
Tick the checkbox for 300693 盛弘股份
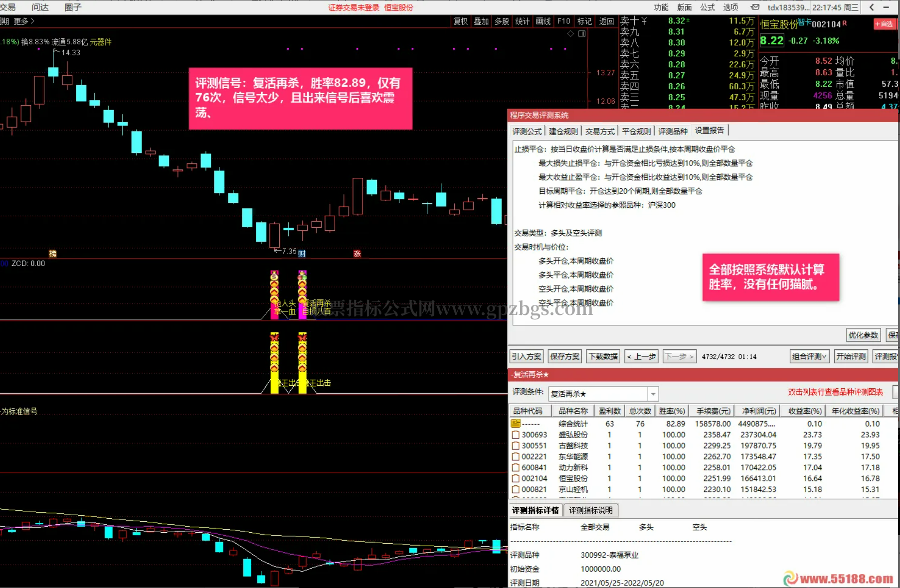tap(516, 435)
